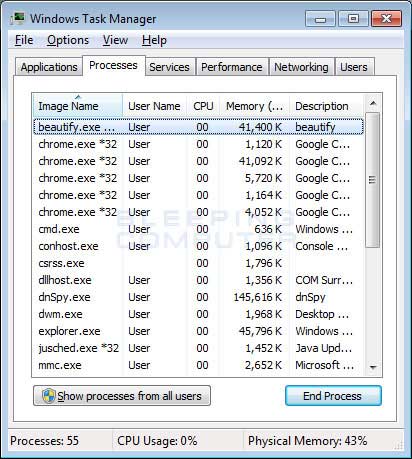This screenshot has height=459, width=412.
Task: Select chrome.exe row using 4,052 K
Action: click(x=198, y=212)
